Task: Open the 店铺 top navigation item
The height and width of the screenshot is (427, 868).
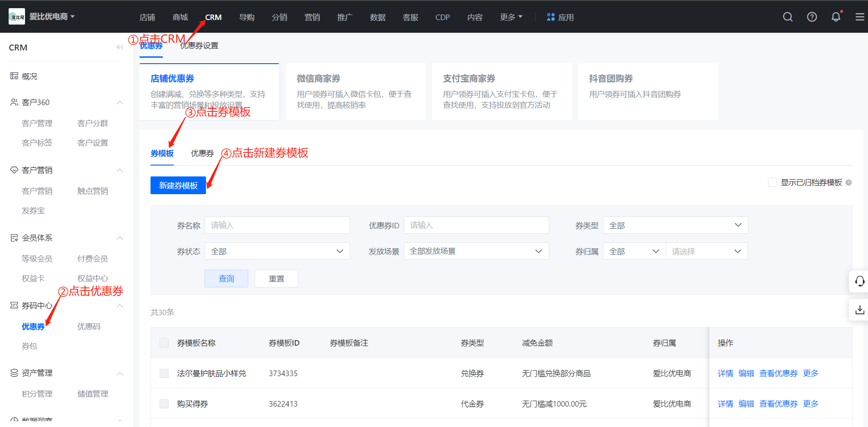Action: (x=147, y=17)
